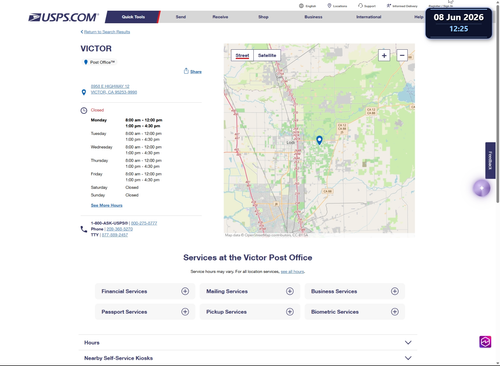This screenshot has width=500, height=366.
Task: Expand Passport Services plus icon
Action: [x=185, y=312]
